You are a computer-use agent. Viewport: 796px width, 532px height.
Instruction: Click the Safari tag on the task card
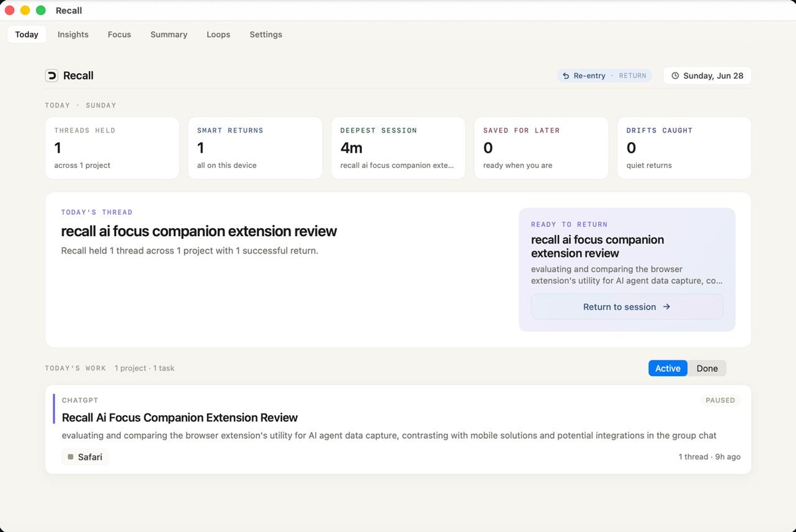click(85, 457)
